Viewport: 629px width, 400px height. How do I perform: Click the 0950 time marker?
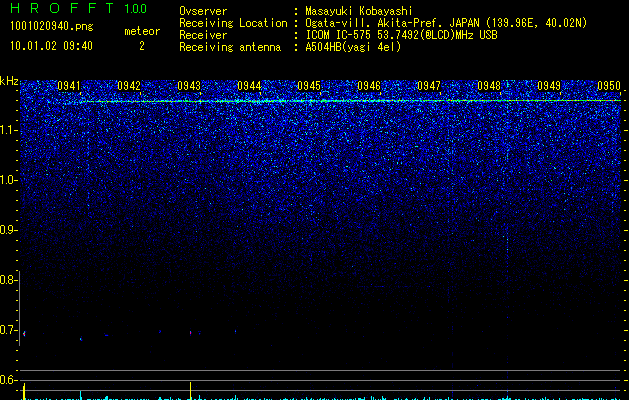[x=609, y=85]
